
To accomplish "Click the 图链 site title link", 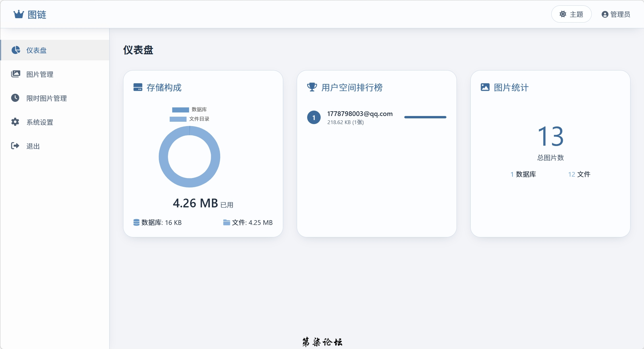I will coord(37,15).
